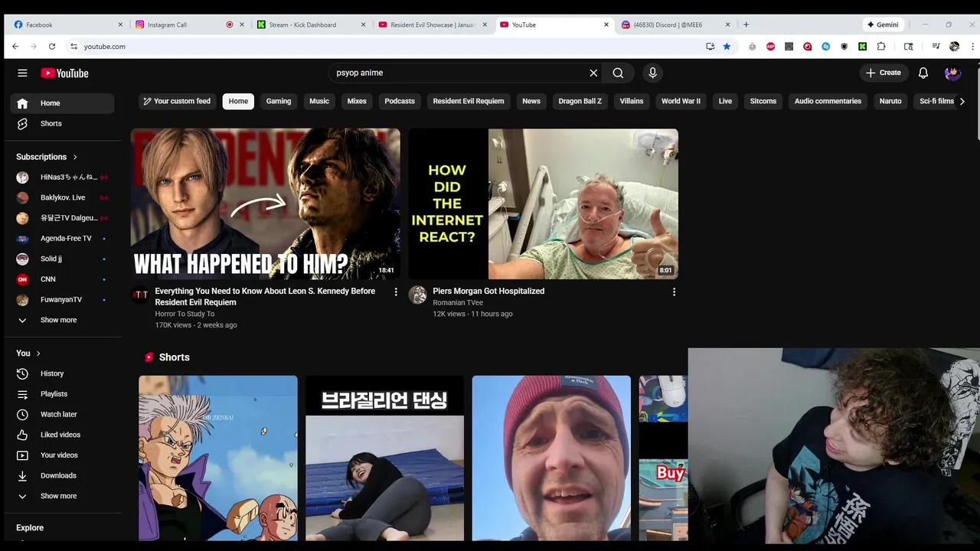Open the Romanian TVee channel name link

[458, 303]
